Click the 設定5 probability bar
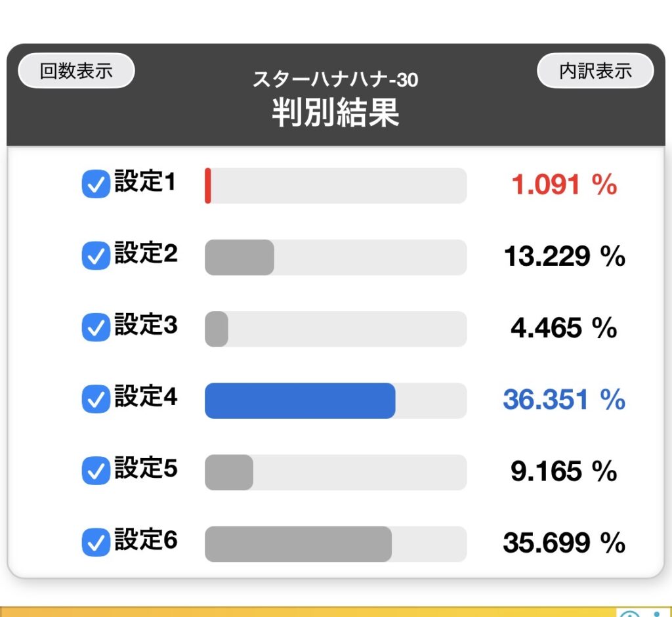This screenshot has height=617, width=672. 229,472
